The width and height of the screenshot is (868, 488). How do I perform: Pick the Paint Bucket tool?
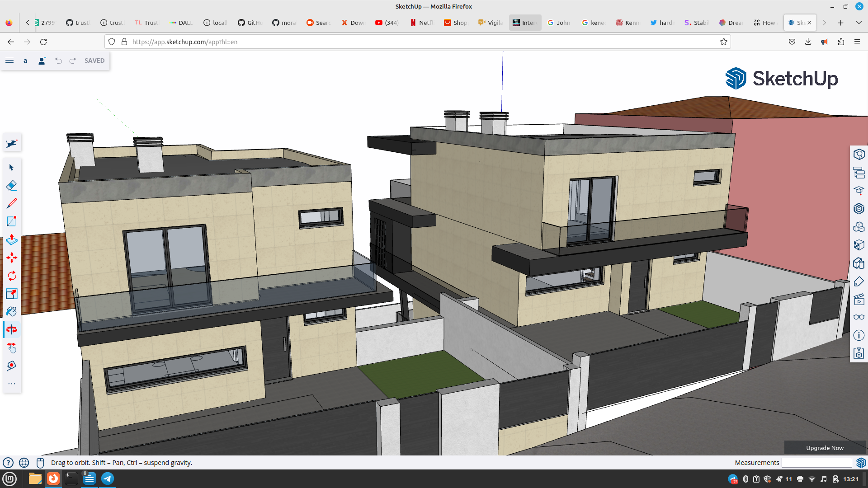pyautogui.click(x=12, y=312)
